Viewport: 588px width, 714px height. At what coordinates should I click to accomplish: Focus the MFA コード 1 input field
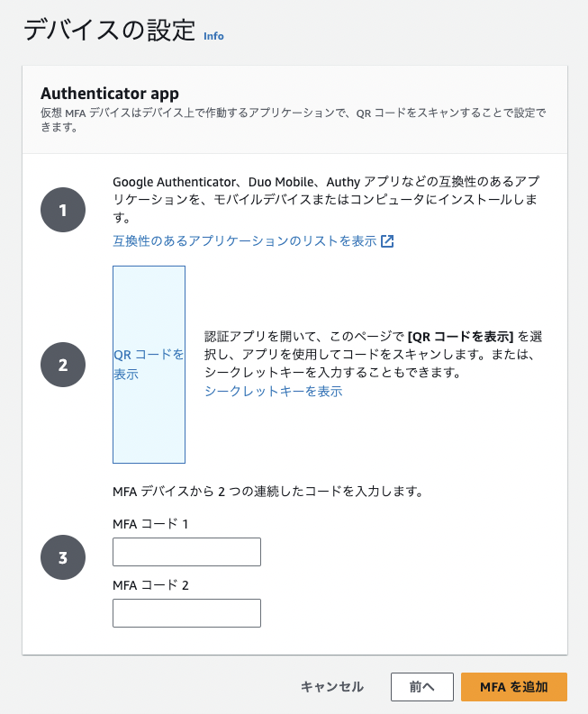(x=186, y=552)
